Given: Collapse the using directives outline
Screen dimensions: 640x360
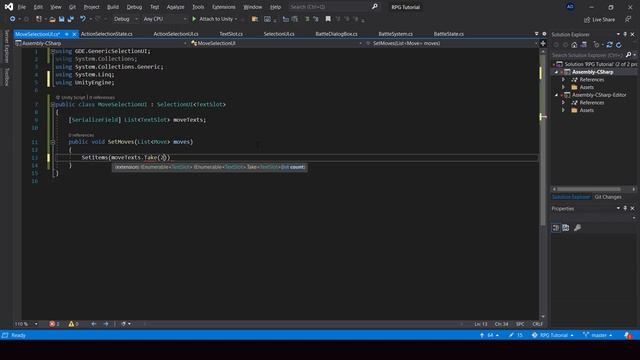Looking at the screenshot, I should tap(53, 51).
